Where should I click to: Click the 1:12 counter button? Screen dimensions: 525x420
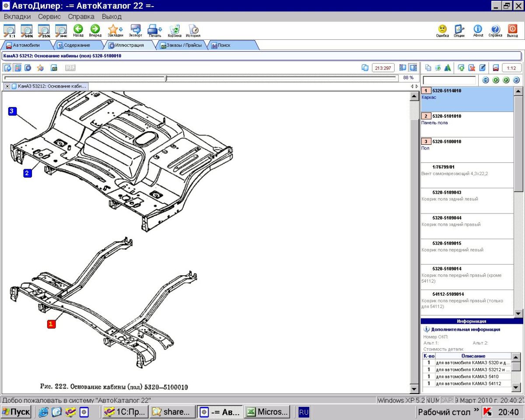pos(511,68)
